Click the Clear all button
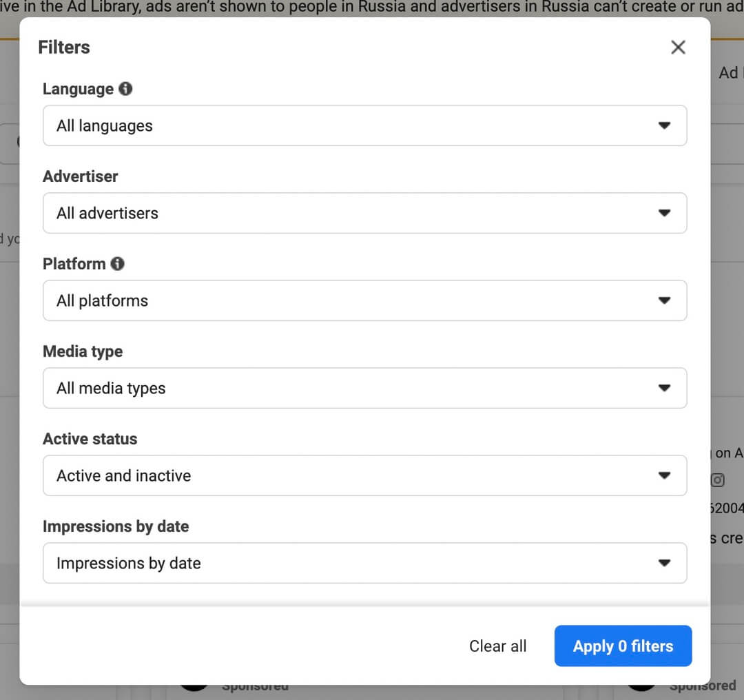The width and height of the screenshot is (744, 700). coord(497,646)
